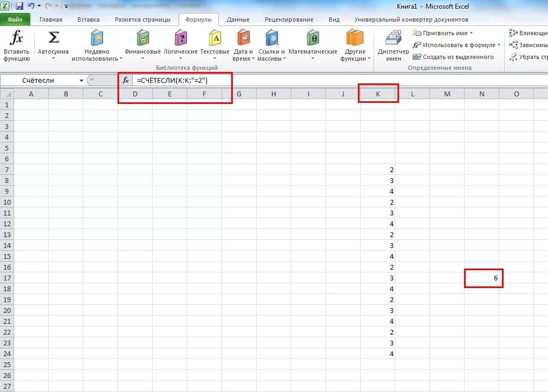Screen dimensions: 548x392
Task: Click Create from Selection (Создать из выделенного)
Action: click(x=453, y=57)
